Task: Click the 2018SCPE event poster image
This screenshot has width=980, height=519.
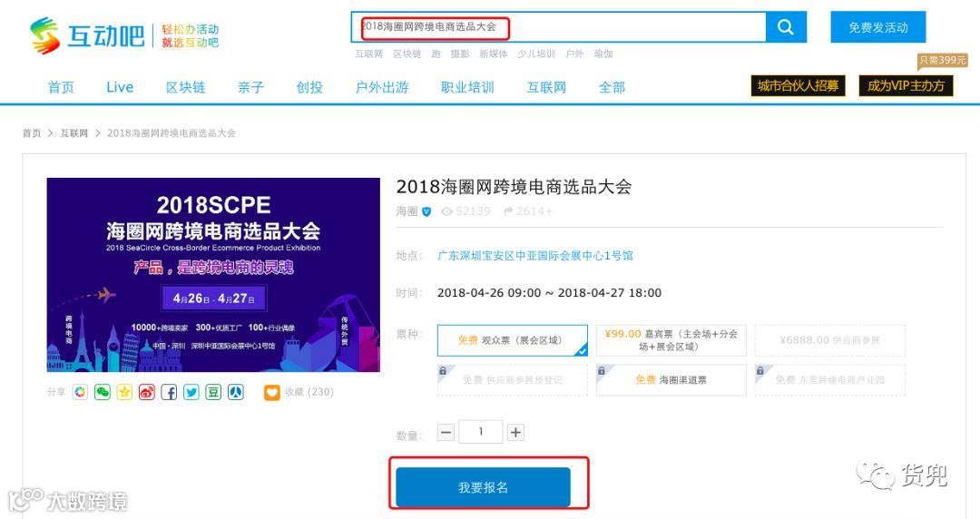Action: pos(213,275)
